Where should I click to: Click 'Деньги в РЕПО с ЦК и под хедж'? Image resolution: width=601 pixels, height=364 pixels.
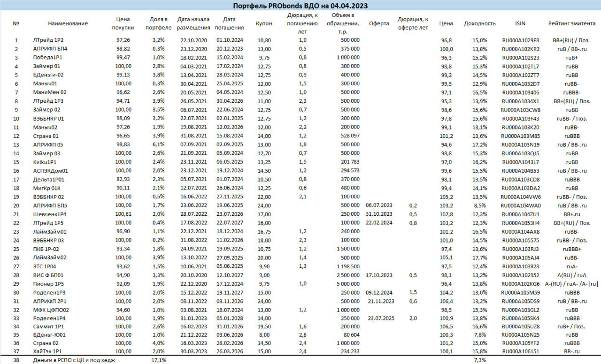(73, 360)
